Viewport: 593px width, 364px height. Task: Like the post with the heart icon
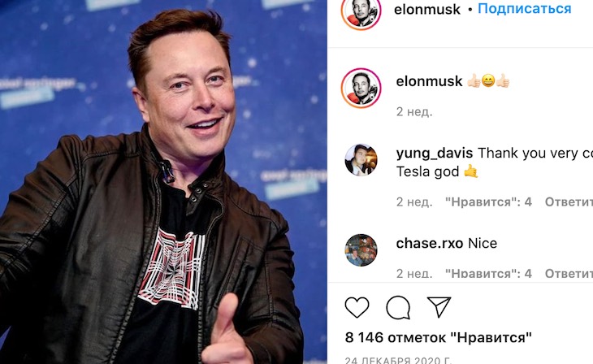tap(357, 307)
